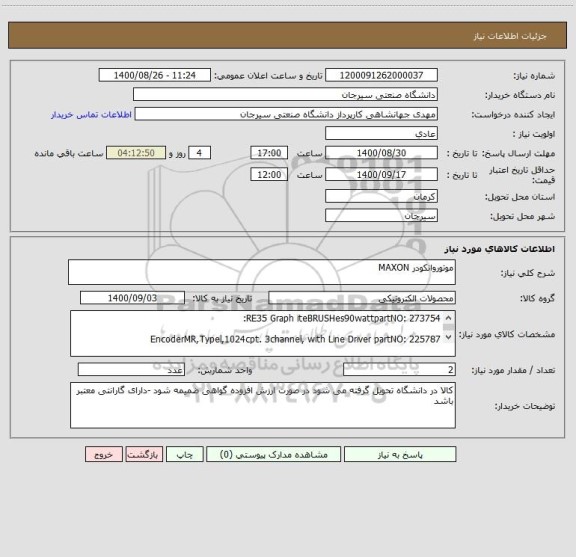576x557 pixels.
Task: Click the ساعت باقی مانده label
Action: (x=69, y=153)
